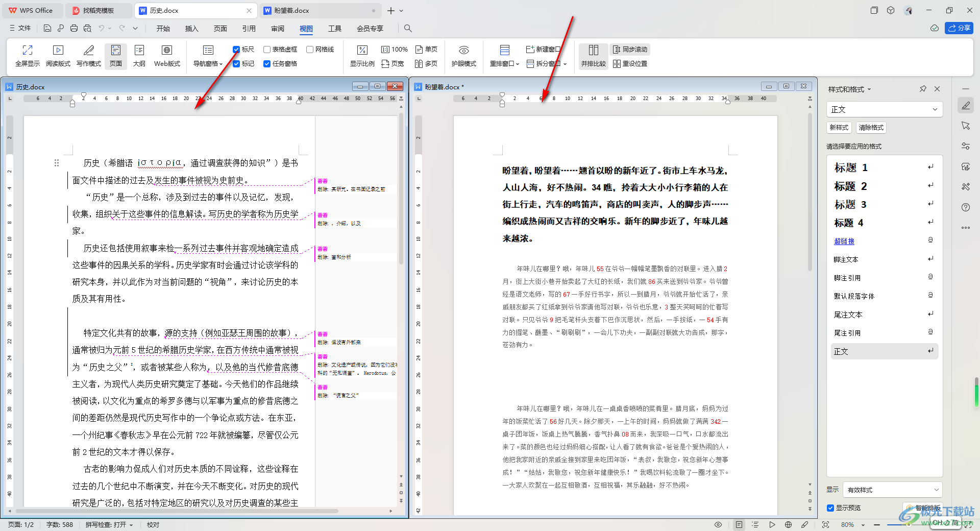This screenshot has width=980, height=531.
Task: Reset window position
Action: 630,64
